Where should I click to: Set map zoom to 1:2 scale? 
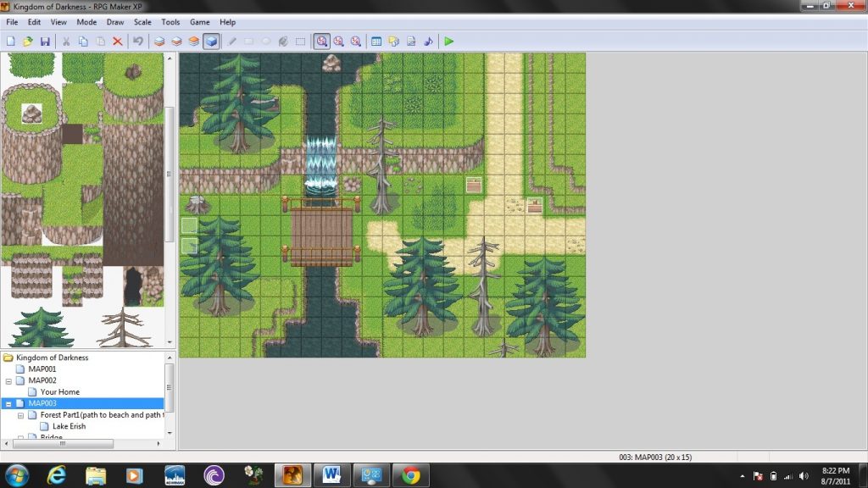click(x=339, y=42)
